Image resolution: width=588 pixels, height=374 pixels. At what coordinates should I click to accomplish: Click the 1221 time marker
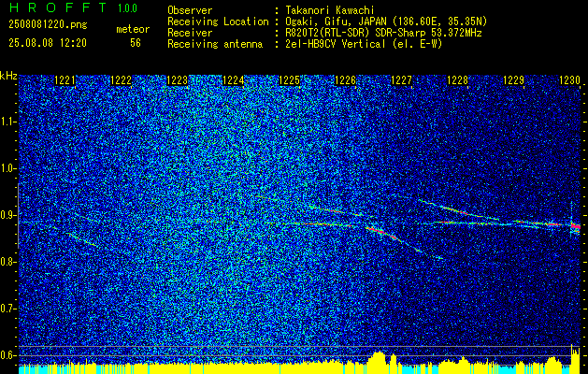coord(65,79)
